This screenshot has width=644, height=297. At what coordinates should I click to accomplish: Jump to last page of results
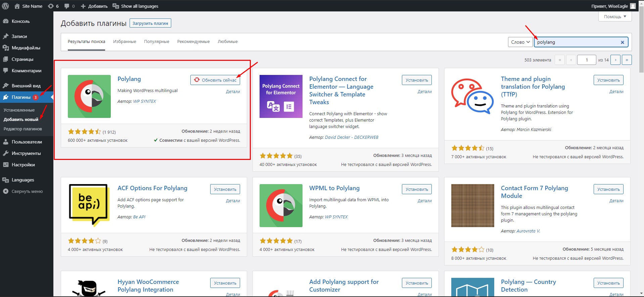[x=627, y=60]
